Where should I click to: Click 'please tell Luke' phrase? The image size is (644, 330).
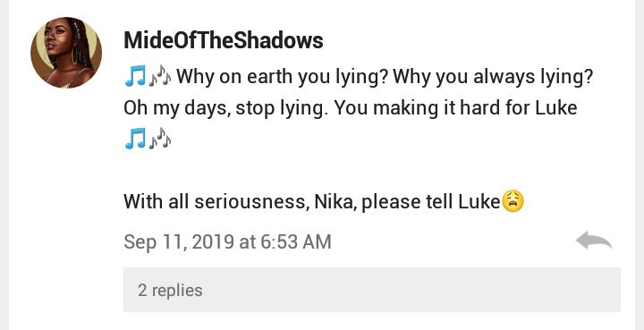coord(430,201)
